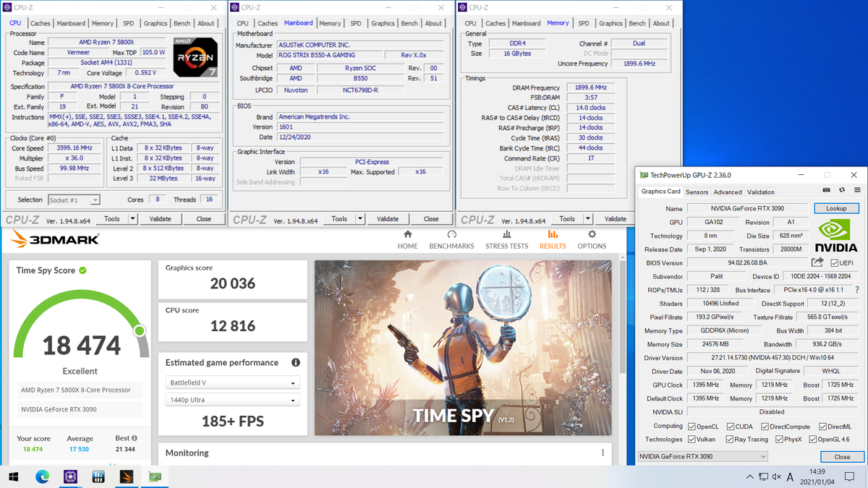Toggle the UEFI checkbox
The image size is (868, 488).
tap(835, 263)
